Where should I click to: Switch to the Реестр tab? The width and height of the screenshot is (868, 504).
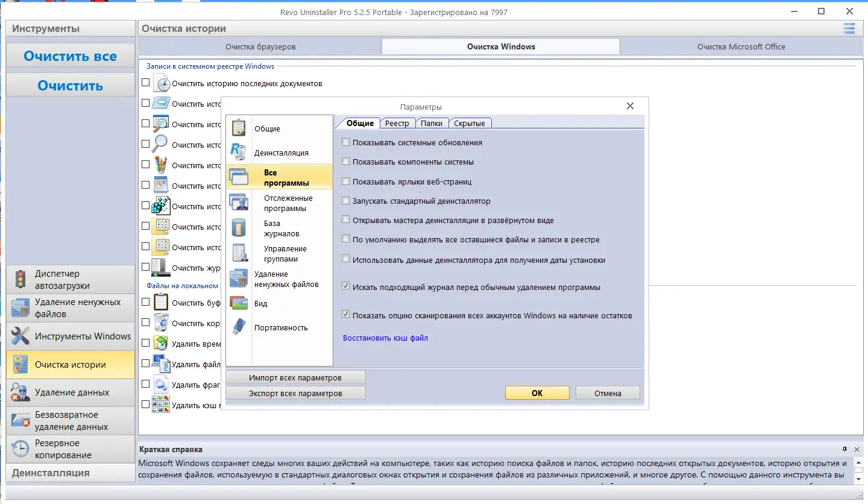coord(397,123)
